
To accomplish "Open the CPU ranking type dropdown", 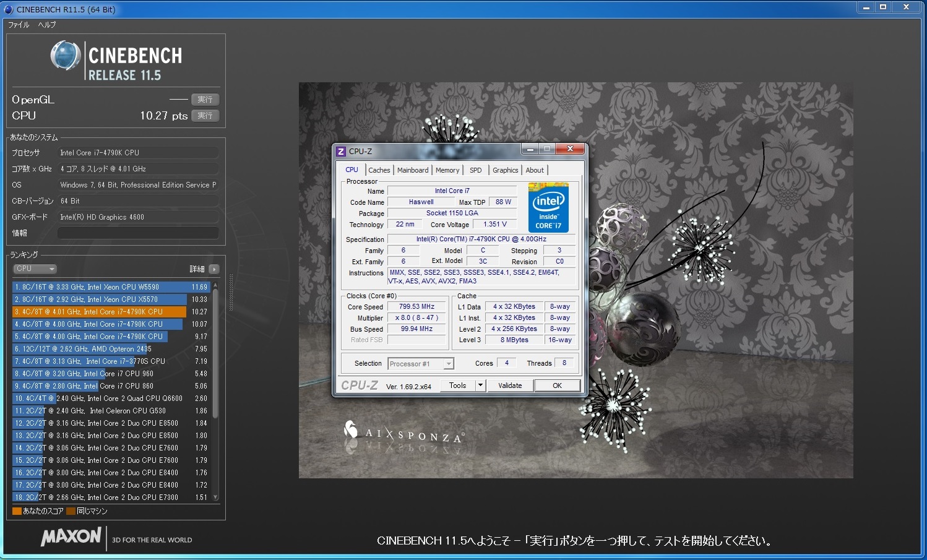I will (x=35, y=269).
